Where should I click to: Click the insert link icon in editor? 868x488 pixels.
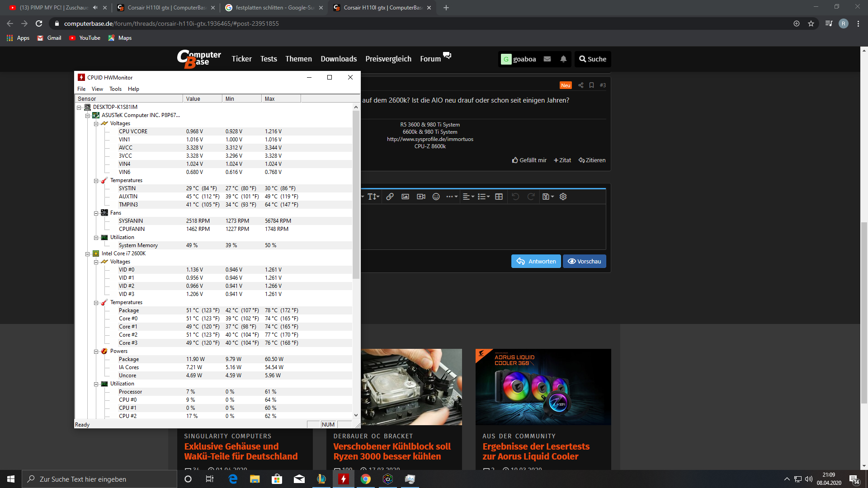click(390, 197)
